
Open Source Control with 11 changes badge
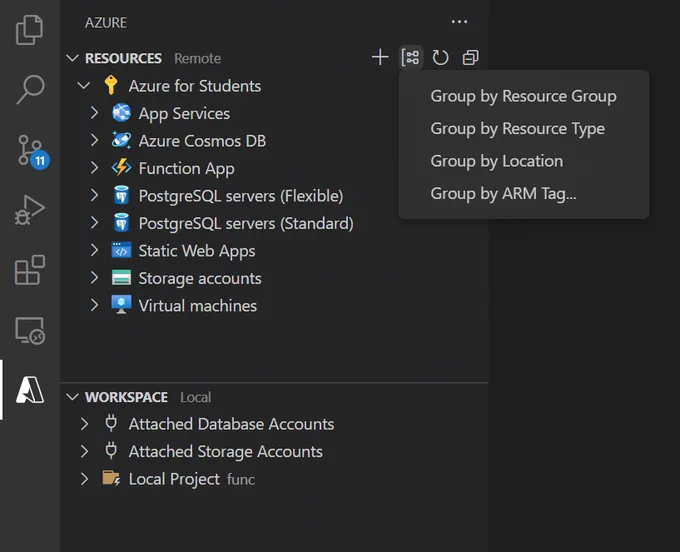coord(31,150)
